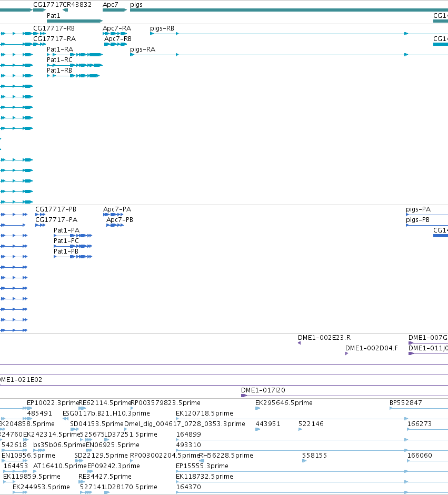Click the pigs-RA transcript label
The image size is (448, 495).
[143, 49]
